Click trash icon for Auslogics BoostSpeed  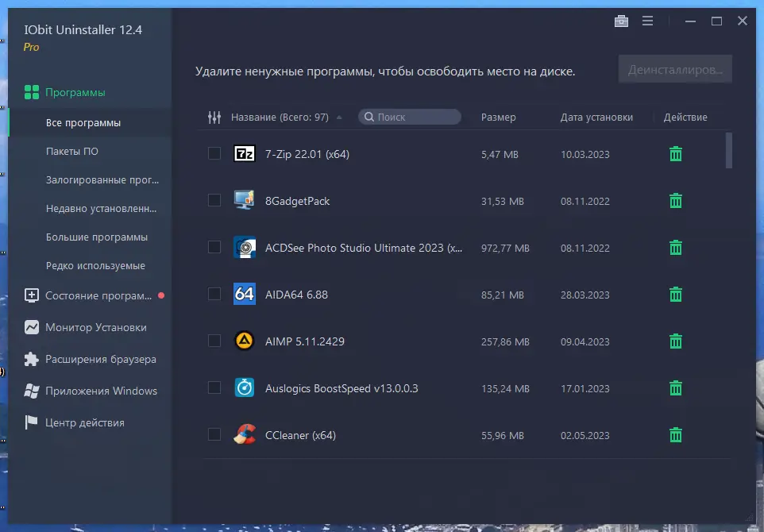tap(675, 388)
